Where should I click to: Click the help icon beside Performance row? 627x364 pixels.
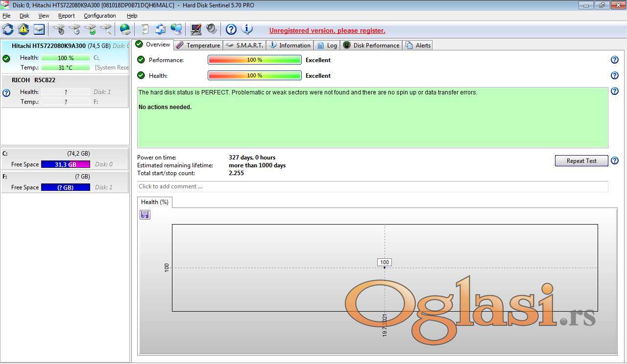tap(615, 60)
